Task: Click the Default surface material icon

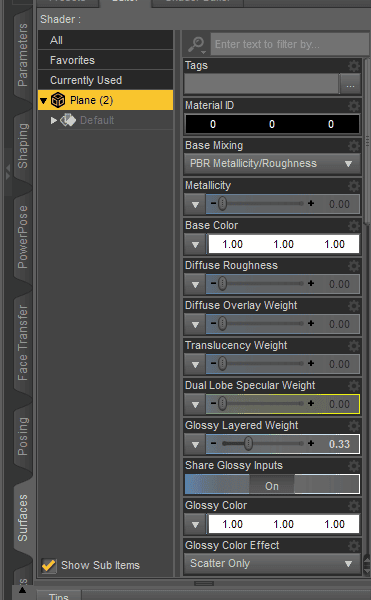Action: coord(68,120)
